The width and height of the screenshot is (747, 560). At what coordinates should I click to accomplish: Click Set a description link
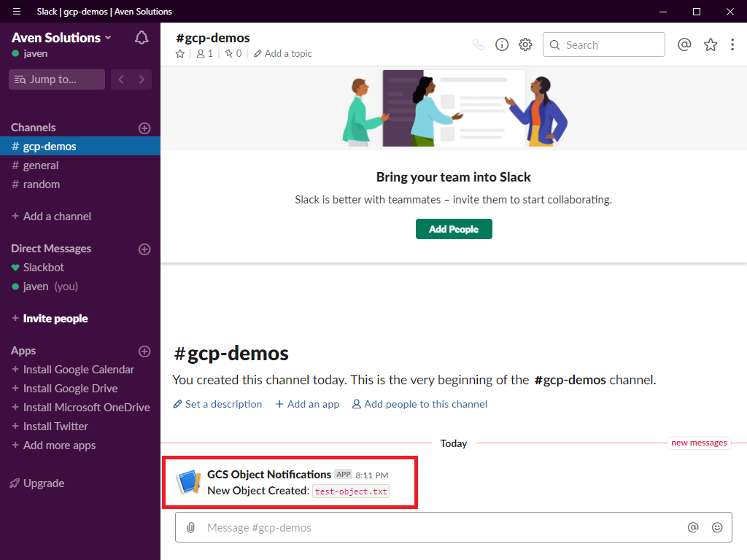point(217,404)
